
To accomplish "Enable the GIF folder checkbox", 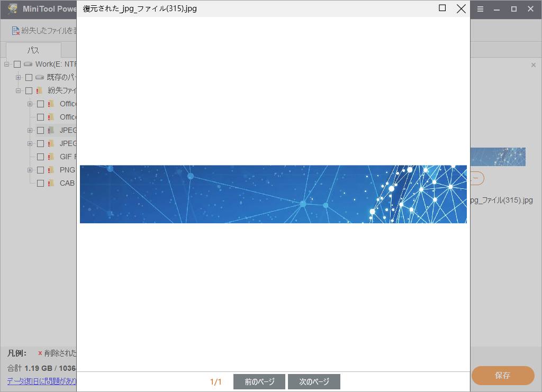I will [40, 157].
